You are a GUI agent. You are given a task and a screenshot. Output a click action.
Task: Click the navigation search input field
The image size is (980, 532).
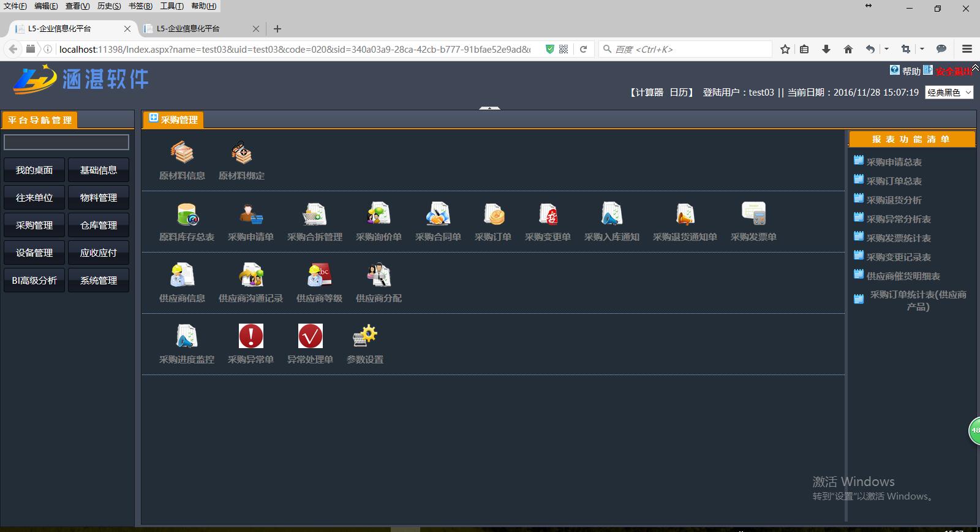tap(66, 142)
